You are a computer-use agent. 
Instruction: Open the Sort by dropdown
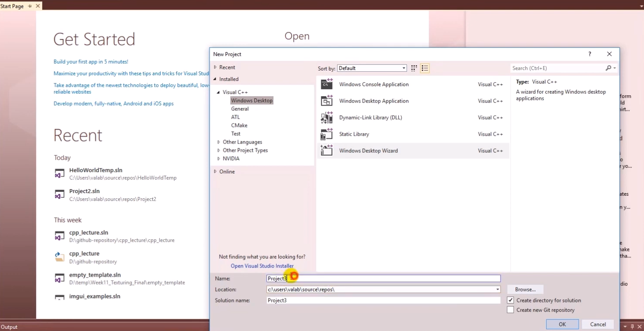(x=372, y=68)
